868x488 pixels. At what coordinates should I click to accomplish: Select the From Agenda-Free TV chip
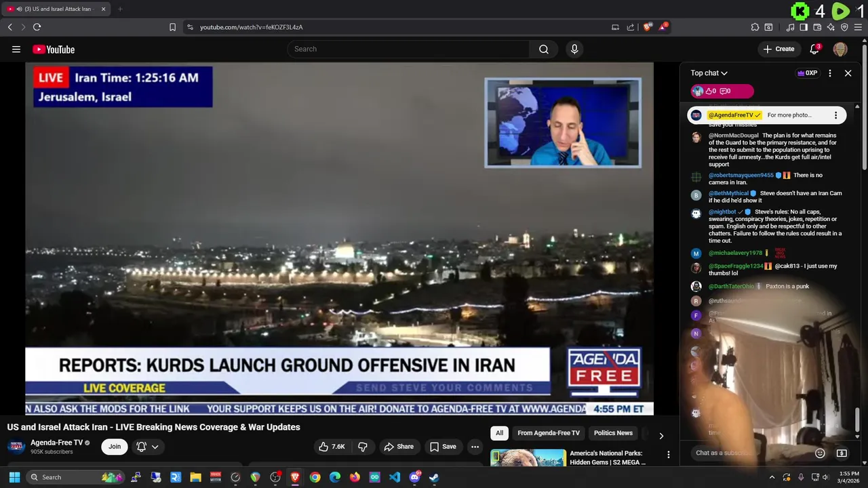(549, 433)
